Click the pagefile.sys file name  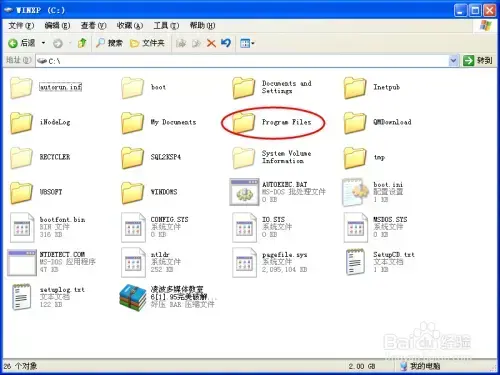pyautogui.click(x=284, y=255)
